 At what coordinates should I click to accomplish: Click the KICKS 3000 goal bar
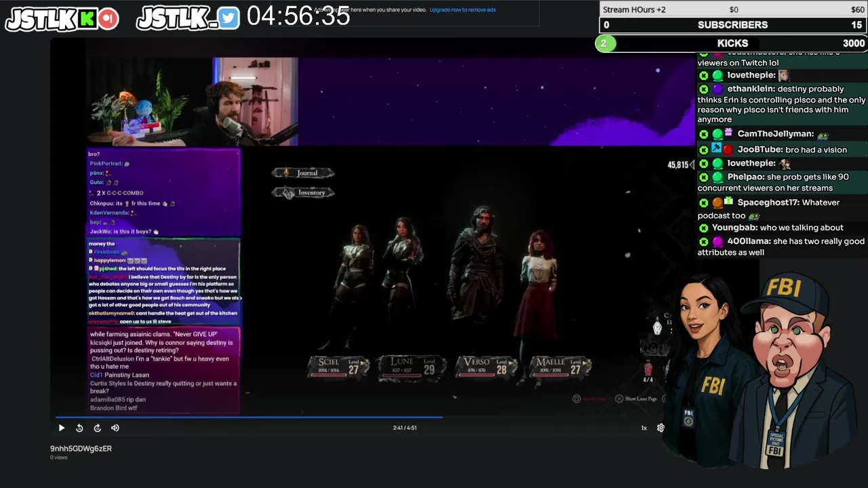(732, 43)
